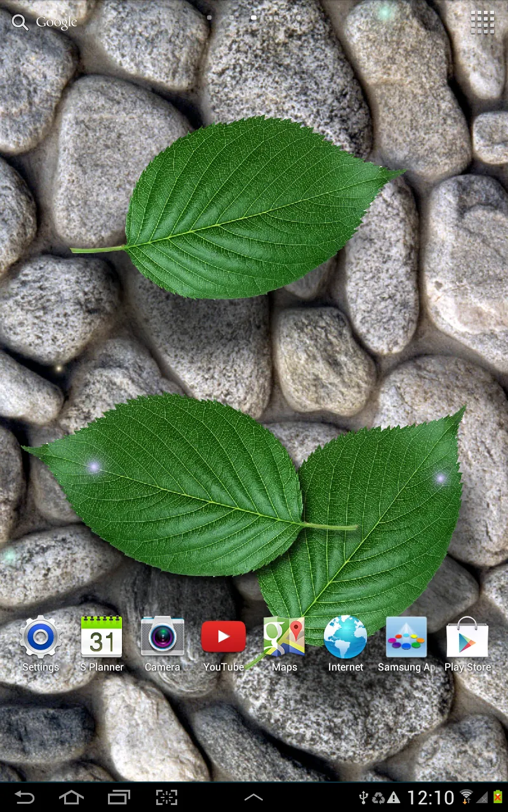Go Home using the house button
This screenshot has width=508, height=812.
click(71, 797)
